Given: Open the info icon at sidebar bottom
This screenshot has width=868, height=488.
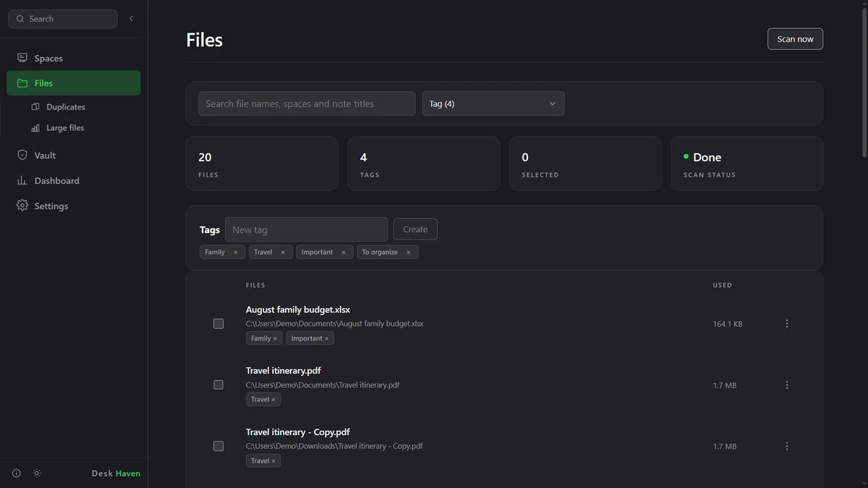Looking at the screenshot, I should click(17, 474).
